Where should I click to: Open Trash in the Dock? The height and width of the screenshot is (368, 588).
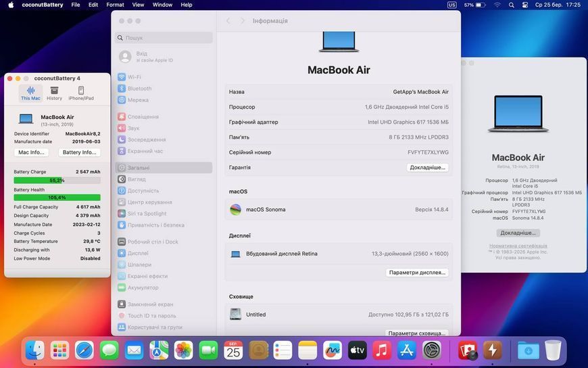(x=553, y=350)
